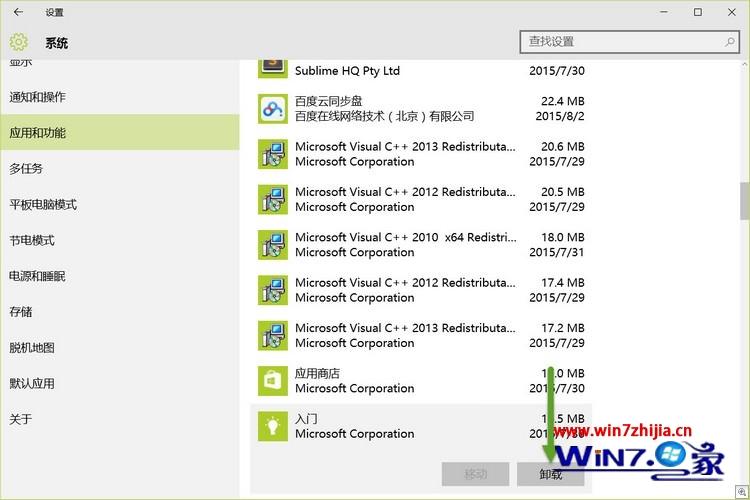750x500 pixels.
Task: Click the search magnifier icon
Action: 729,42
